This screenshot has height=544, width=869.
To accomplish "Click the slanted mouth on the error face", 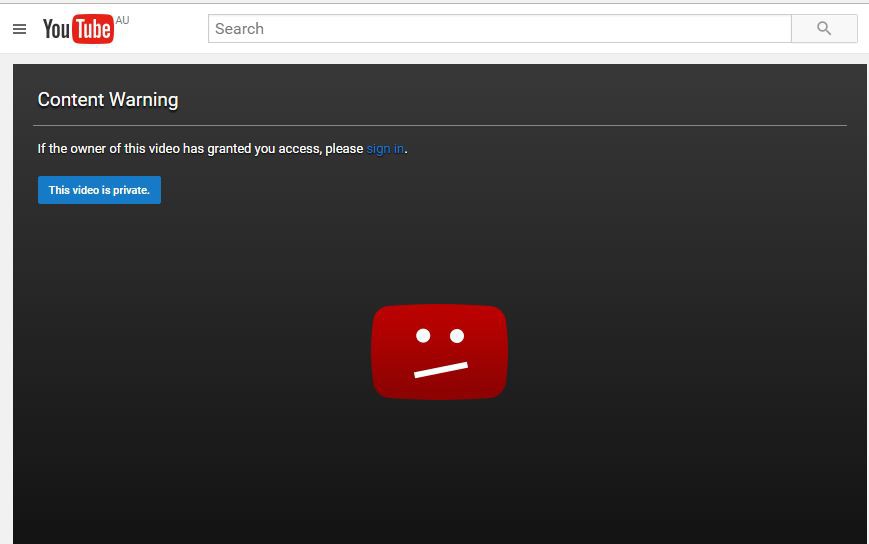I will 441,370.
